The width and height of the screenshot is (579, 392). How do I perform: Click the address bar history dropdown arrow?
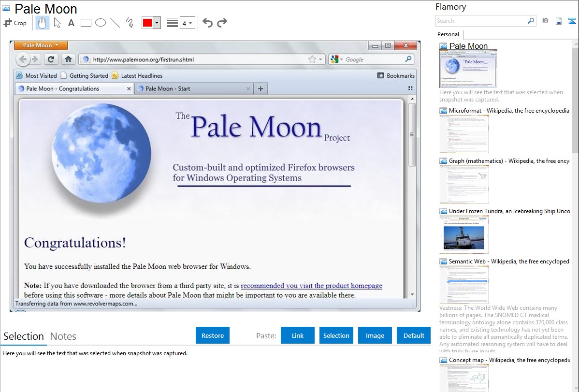(x=320, y=59)
